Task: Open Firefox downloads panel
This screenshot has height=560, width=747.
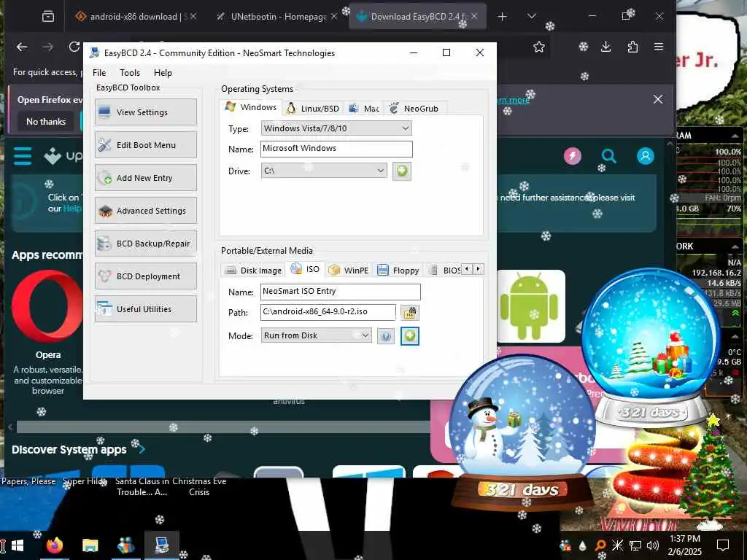Action: point(606,47)
